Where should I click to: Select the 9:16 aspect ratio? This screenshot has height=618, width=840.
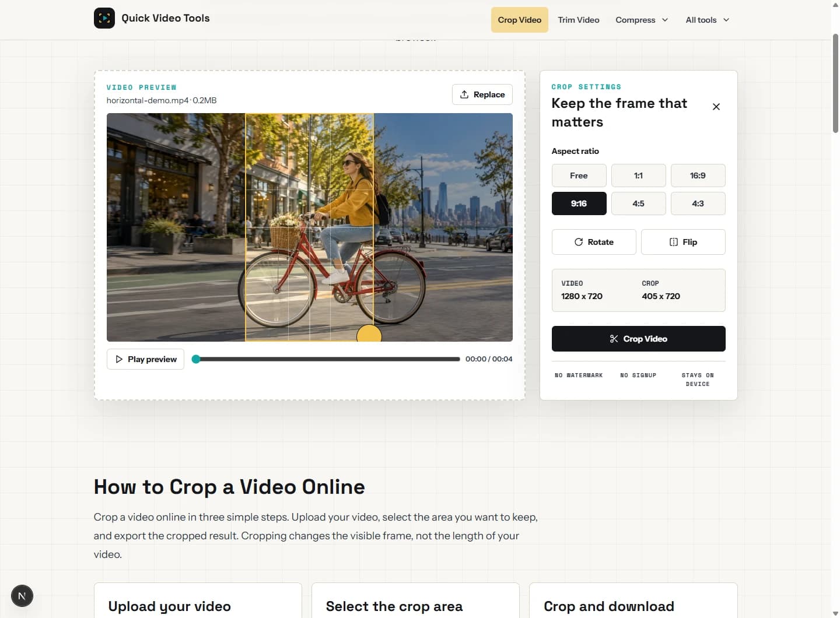pos(579,203)
